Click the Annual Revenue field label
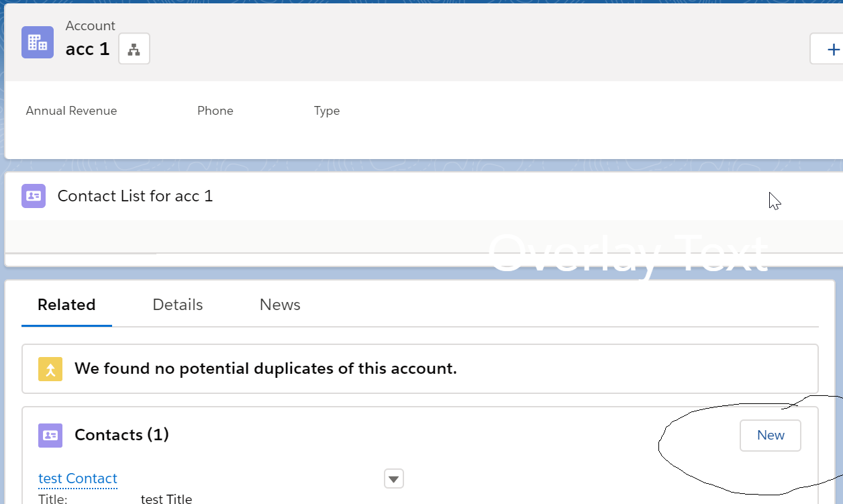The width and height of the screenshot is (843, 504). [x=71, y=111]
